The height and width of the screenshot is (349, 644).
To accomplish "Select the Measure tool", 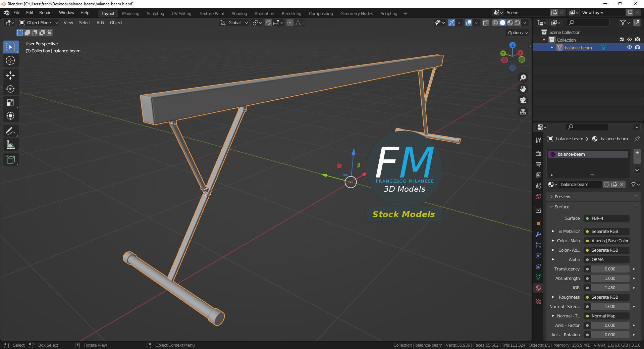I will [10, 145].
